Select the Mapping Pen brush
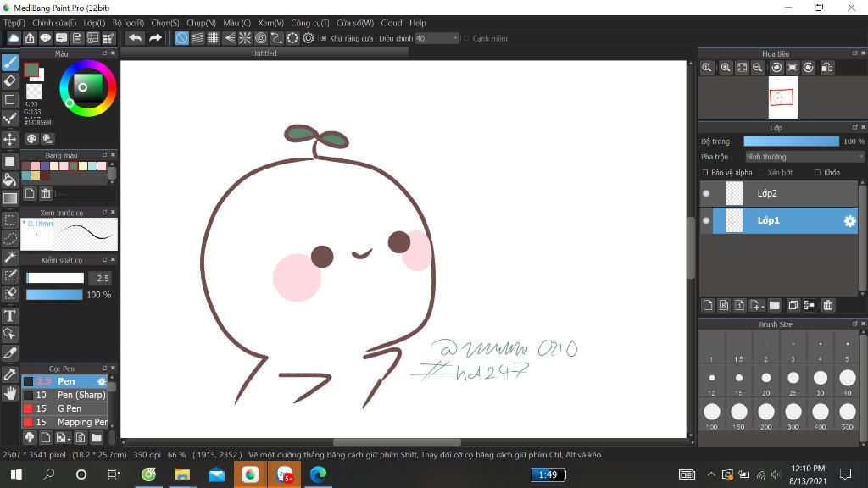The height and width of the screenshot is (488, 868). [x=65, y=422]
